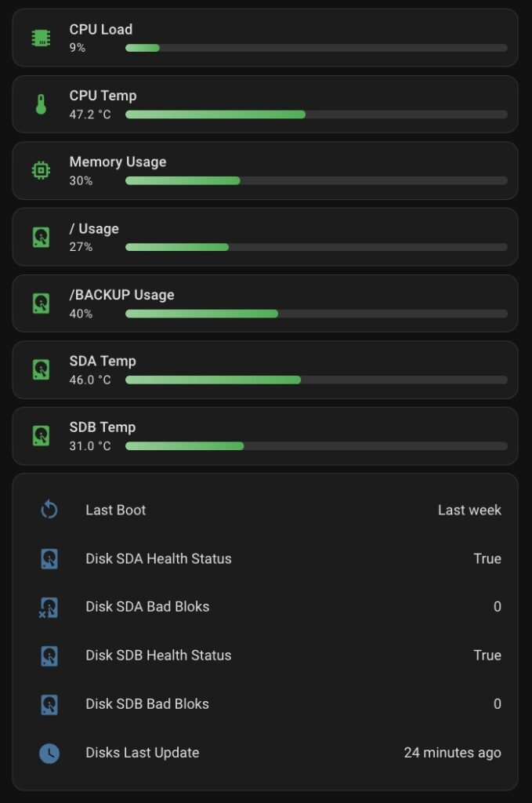Open the Memory Usage card label
Screen dimensions: 532x803
click(x=118, y=162)
